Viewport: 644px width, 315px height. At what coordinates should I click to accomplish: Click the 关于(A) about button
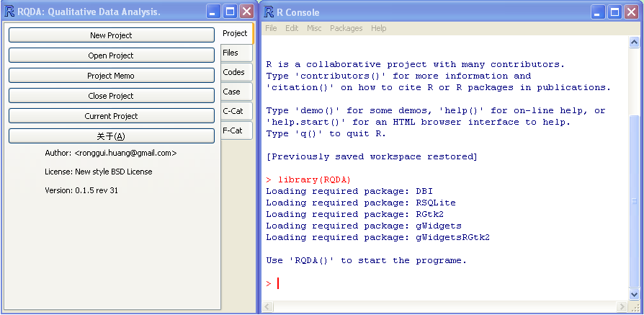pos(111,136)
